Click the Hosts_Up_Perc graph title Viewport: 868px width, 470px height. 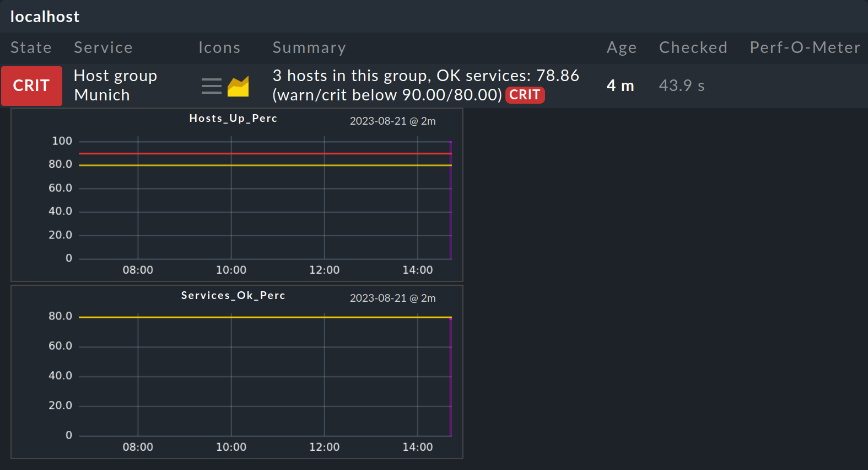pos(233,119)
